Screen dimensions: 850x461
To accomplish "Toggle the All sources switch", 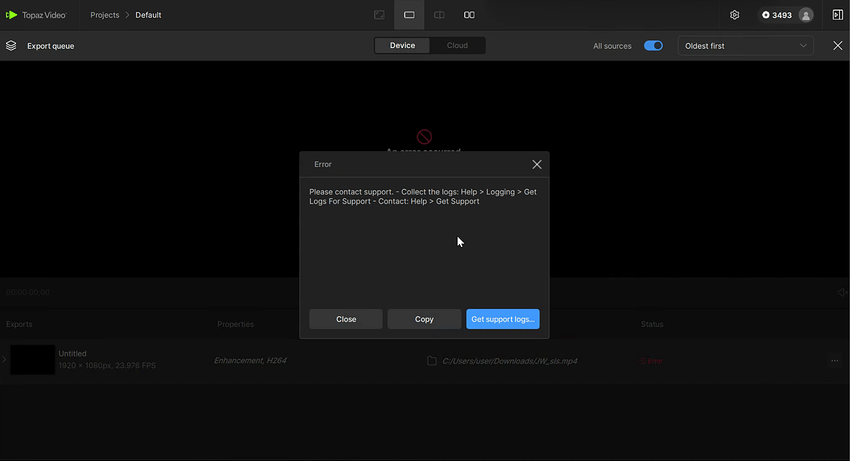I will point(653,46).
